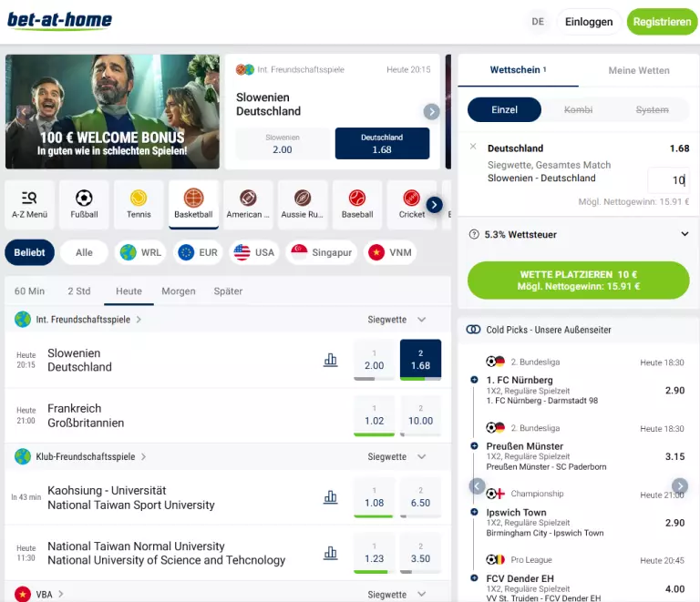Choose the System bet type
700x602 pixels.
[653, 109]
